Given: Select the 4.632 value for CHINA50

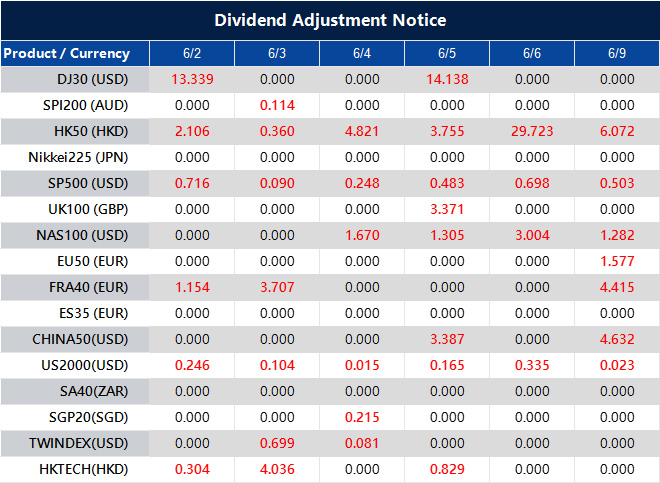Looking at the screenshot, I should (x=617, y=338).
